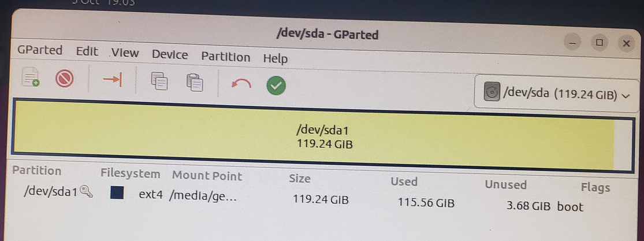Open the Device menu
Image resolution: width=644 pixels, height=241 pixels.
[170, 55]
